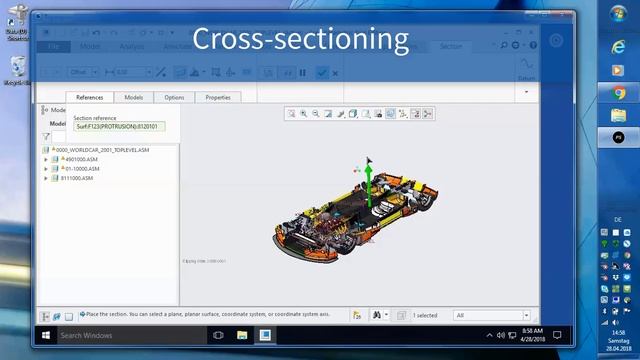Click the host Windows Start orb

tap(618, 14)
